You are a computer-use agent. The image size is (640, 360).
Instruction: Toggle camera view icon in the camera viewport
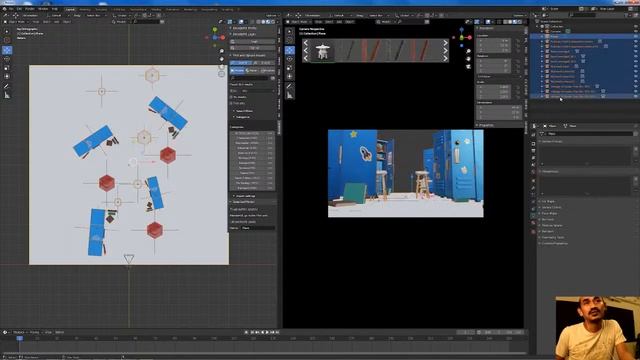(468, 67)
